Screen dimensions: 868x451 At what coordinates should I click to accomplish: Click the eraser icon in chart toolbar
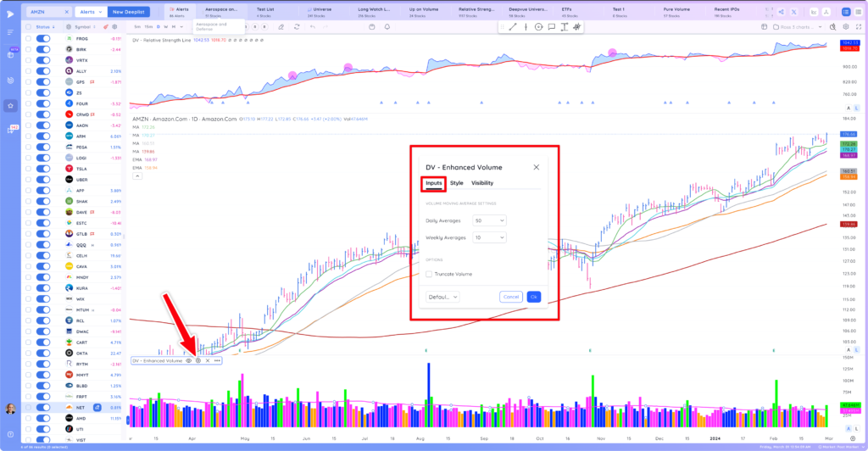281,26
